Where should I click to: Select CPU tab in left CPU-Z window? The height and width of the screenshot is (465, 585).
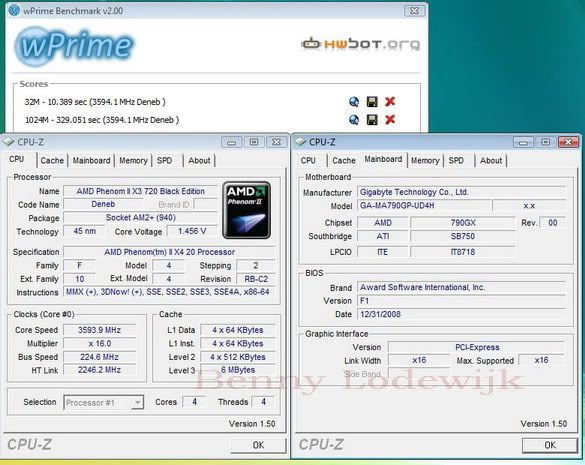coord(17,159)
